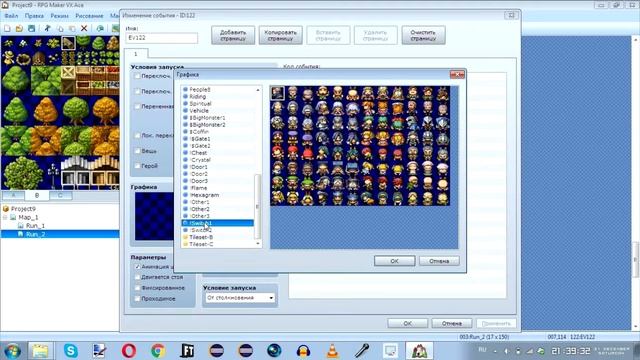Viewport: 640px width, 360px height.
Task: Click the Копировать страницу button
Action: pyautogui.click(x=280, y=35)
